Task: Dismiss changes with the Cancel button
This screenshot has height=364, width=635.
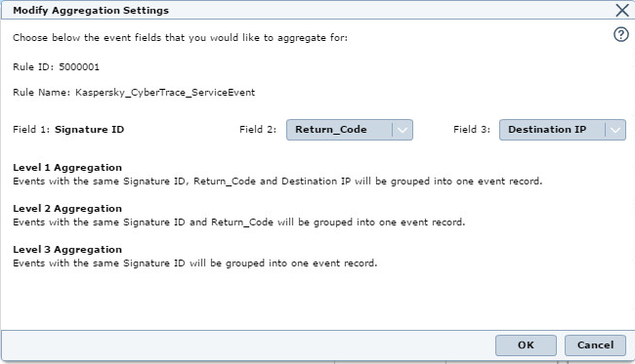Action: 595,345
